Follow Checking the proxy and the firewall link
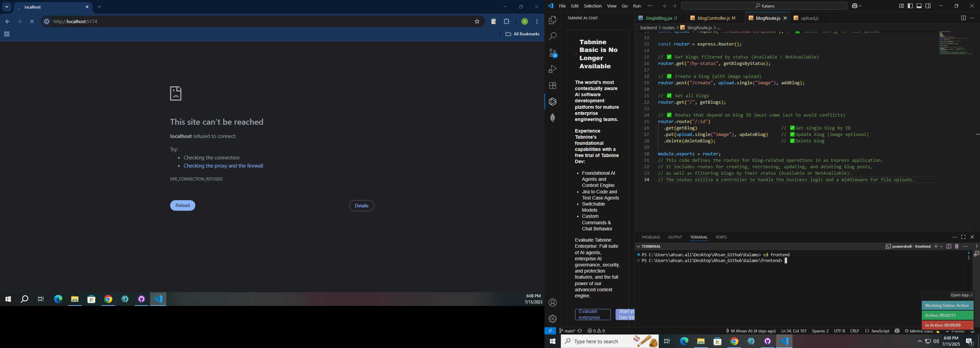This screenshot has height=348, width=980. click(223, 166)
